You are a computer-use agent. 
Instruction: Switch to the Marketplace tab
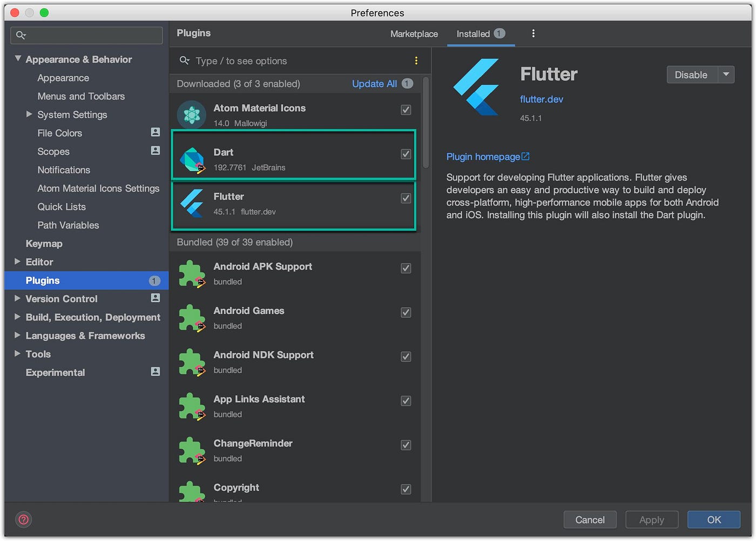coord(414,33)
